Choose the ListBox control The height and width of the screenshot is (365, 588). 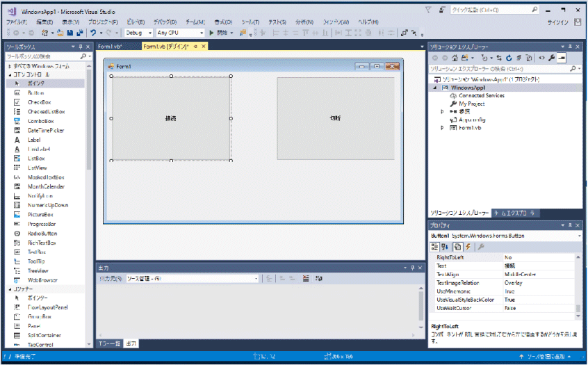click(36, 159)
